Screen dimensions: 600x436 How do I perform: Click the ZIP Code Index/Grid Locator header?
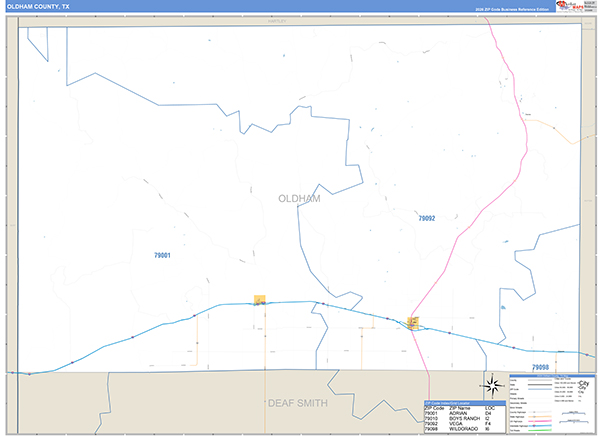465,403
